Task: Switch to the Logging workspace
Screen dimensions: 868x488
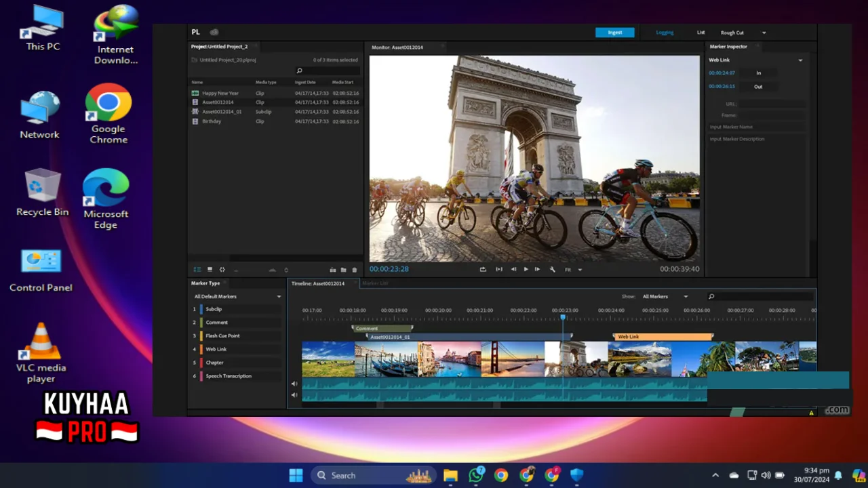Action: (665, 33)
